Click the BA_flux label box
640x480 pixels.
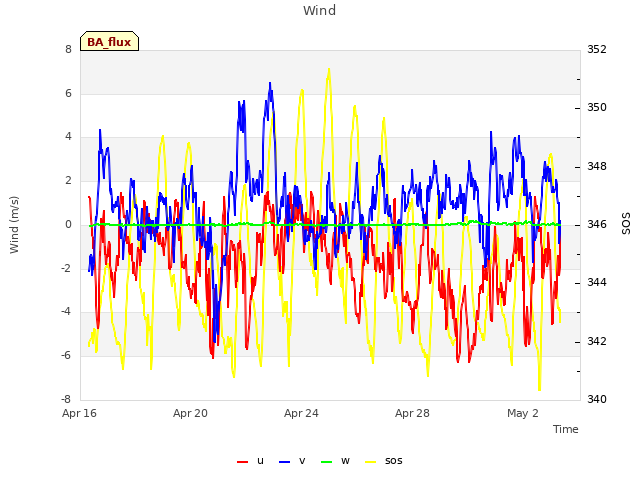[109, 41]
